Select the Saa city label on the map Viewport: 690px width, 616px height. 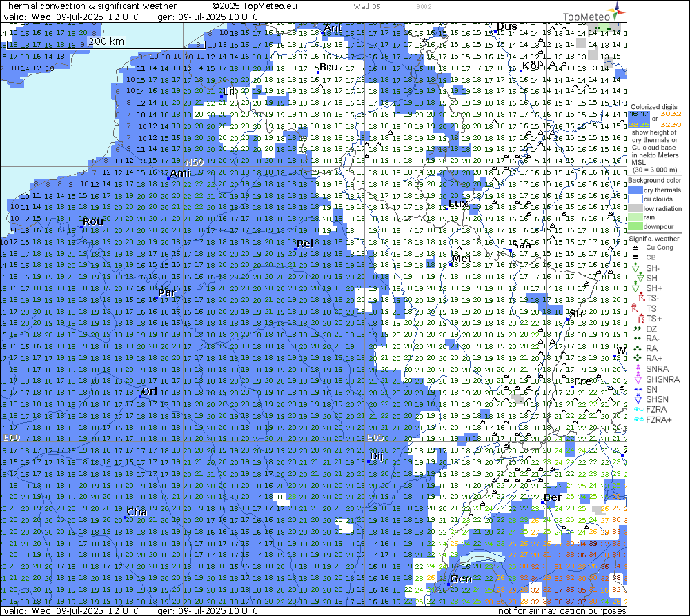tap(522, 245)
